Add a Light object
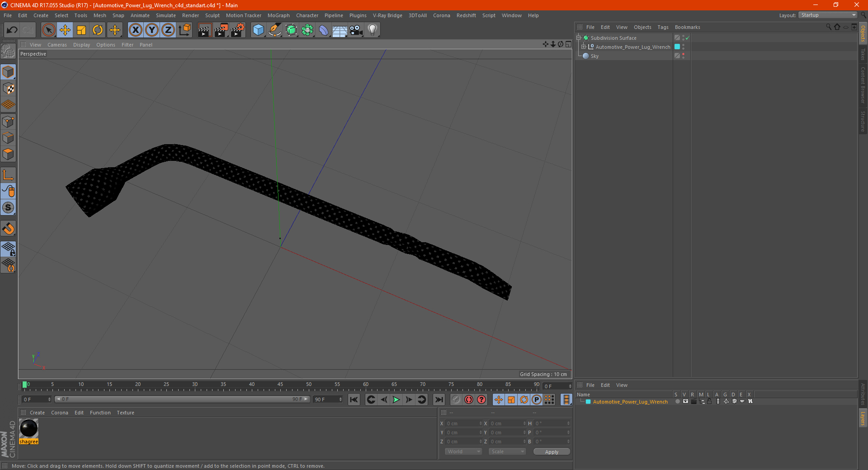The image size is (868, 470). point(373,30)
